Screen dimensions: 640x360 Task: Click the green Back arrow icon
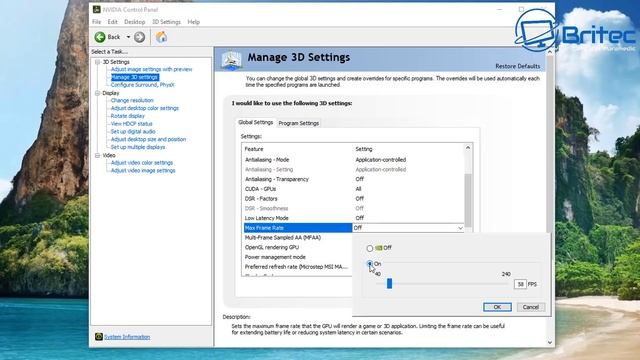pyautogui.click(x=100, y=37)
